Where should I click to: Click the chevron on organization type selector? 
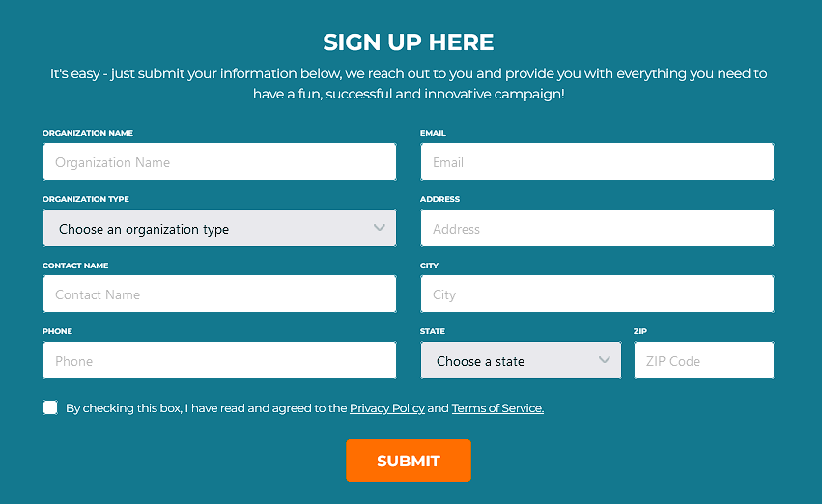[380, 228]
